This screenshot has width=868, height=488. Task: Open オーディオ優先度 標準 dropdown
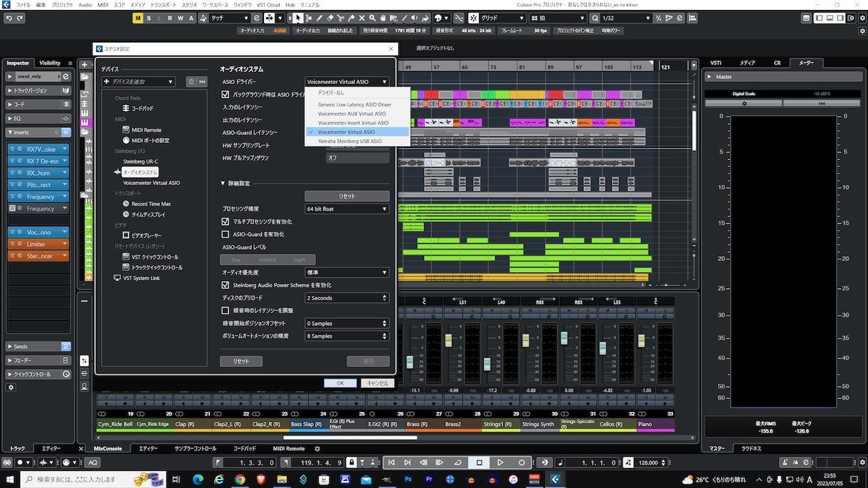(x=347, y=272)
